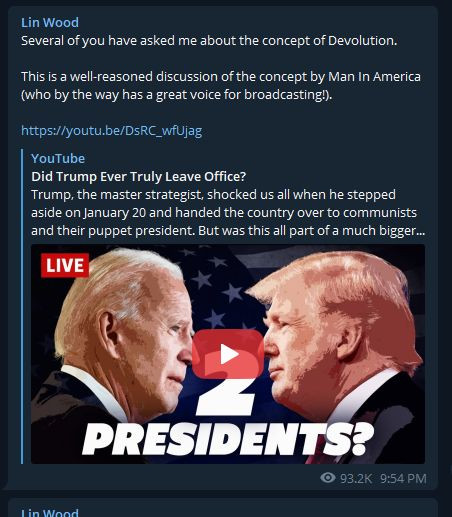The image size is (452, 517).
Task: Click the eye views icon
Action: [x=328, y=478]
